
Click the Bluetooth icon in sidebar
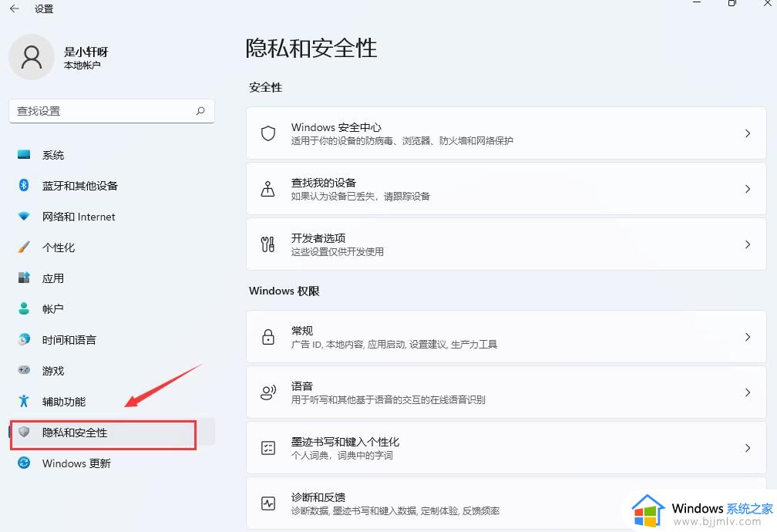pyautogui.click(x=24, y=186)
